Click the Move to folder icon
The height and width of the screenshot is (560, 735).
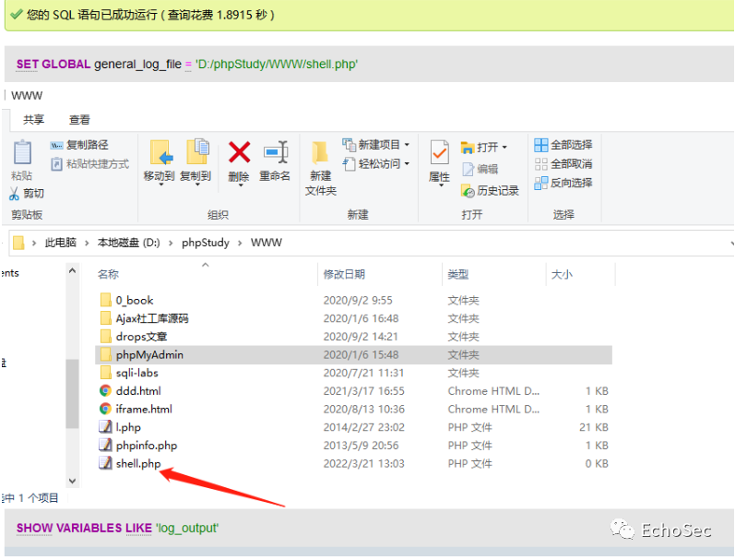click(x=161, y=152)
